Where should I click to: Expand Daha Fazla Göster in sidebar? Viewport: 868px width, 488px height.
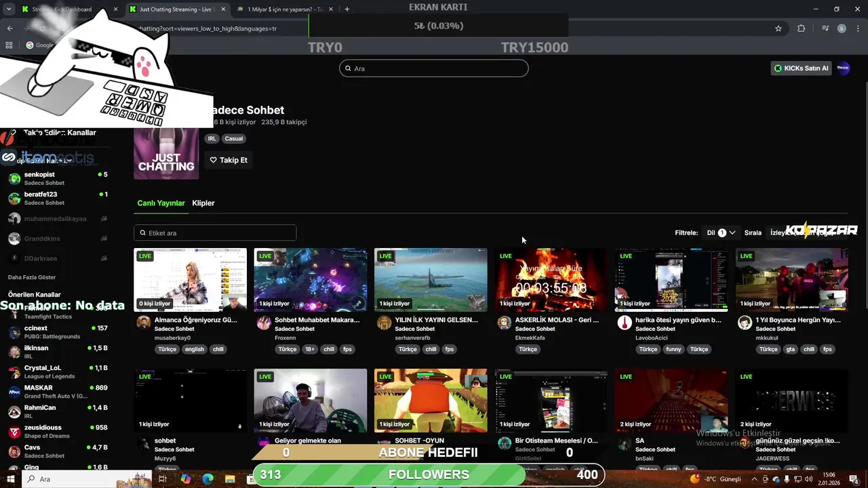point(32,277)
